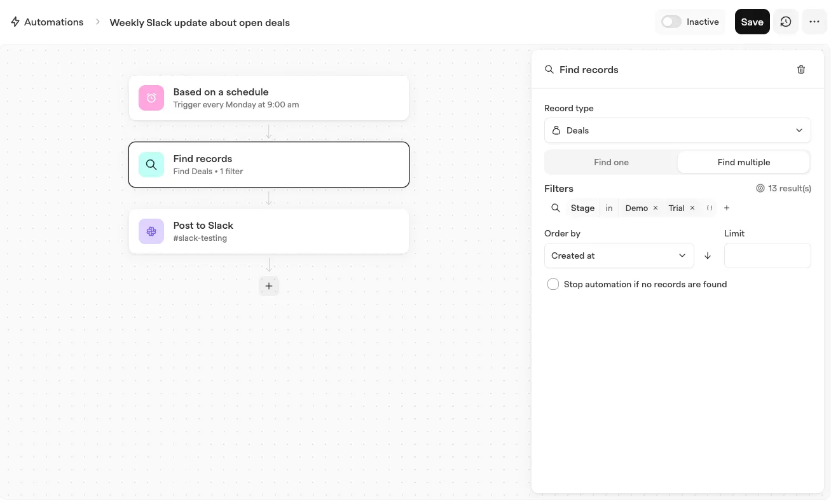
Task: Delete step using the trash icon
Action: pos(801,69)
